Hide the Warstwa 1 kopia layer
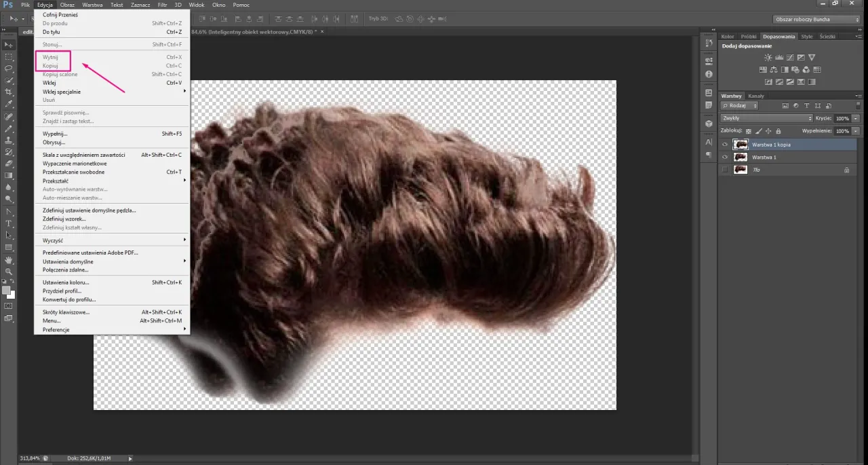 pyautogui.click(x=725, y=145)
